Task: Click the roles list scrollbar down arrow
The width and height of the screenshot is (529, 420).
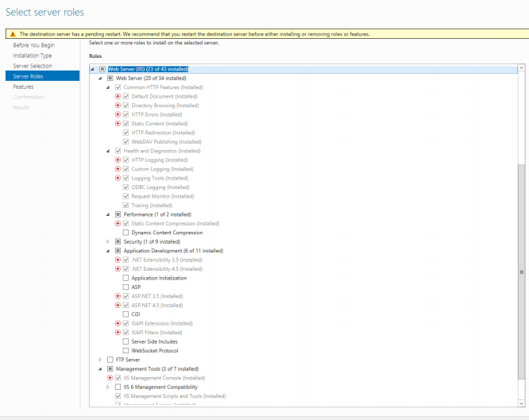Action: (x=521, y=403)
